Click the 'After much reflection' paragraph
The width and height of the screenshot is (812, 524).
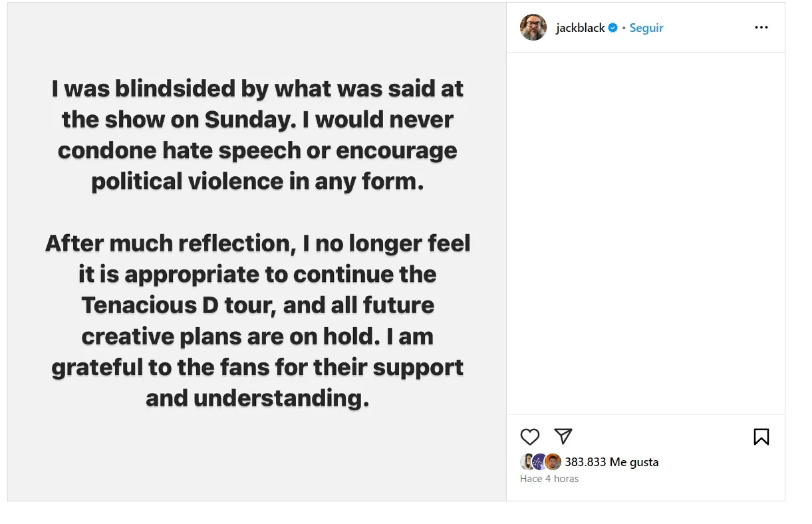(x=257, y=321)
